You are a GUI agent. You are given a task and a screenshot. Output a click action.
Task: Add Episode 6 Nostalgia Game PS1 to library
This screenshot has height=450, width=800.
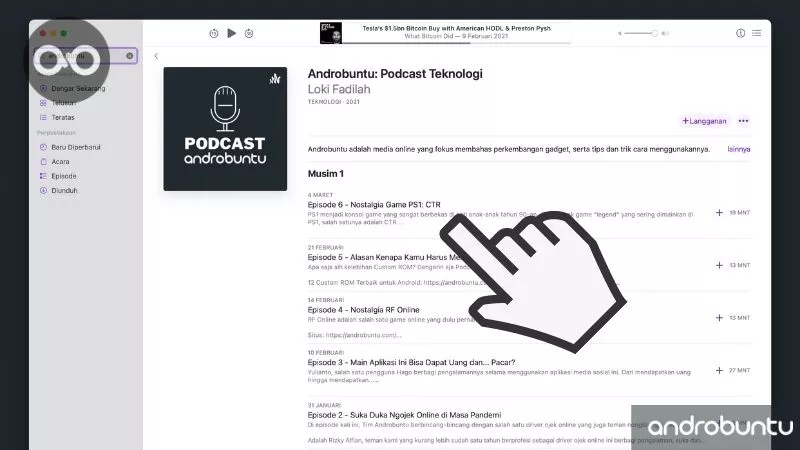tap(719, 213)
